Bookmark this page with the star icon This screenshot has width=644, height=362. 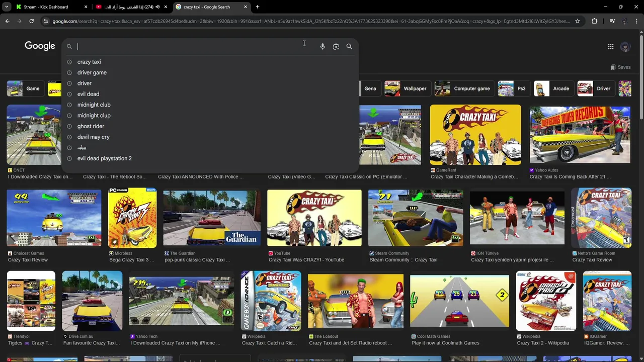578,21
